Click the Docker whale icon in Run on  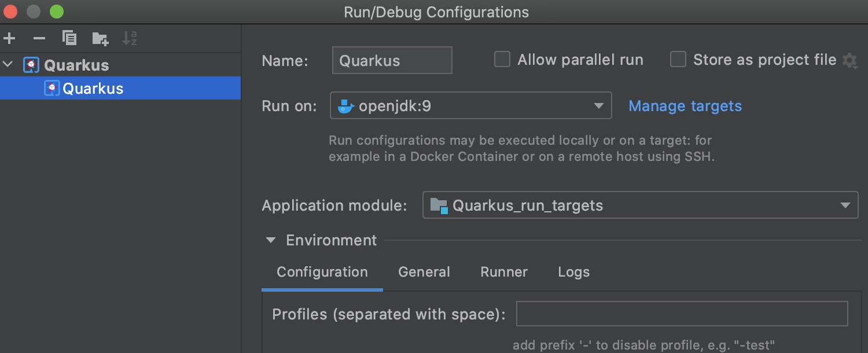coord(345,106)
